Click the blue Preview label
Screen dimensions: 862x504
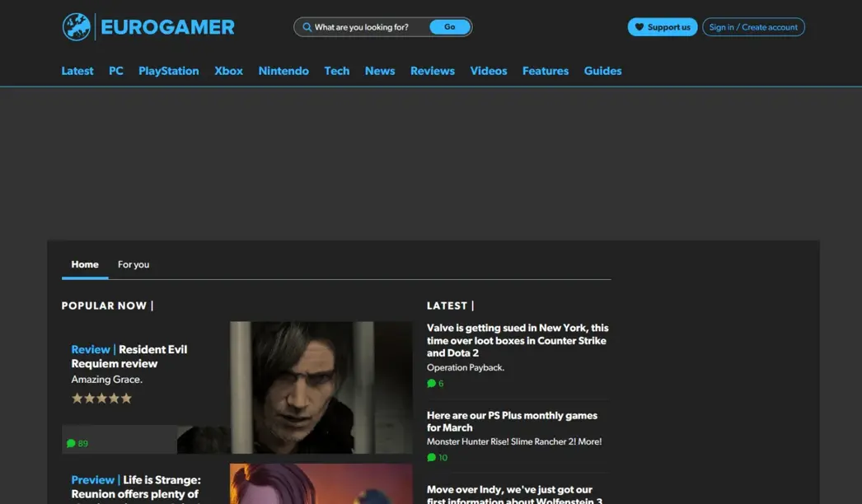click(x=93, y=480)
